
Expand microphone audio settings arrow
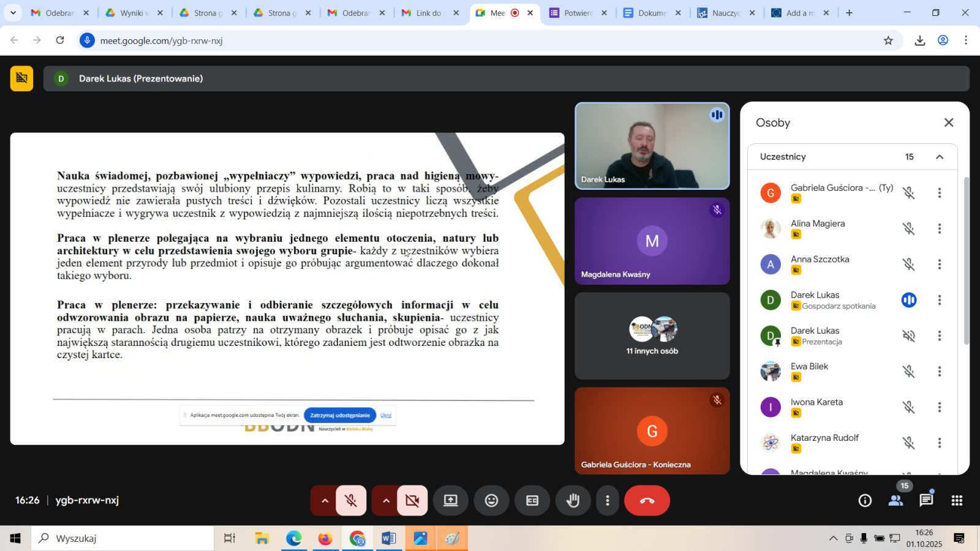[325, 501]
